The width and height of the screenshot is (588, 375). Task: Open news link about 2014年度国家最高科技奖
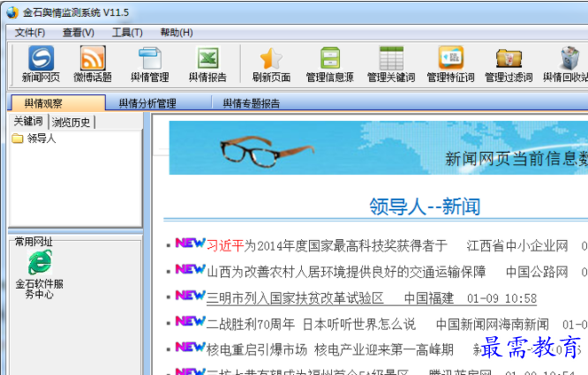point(327,246)
